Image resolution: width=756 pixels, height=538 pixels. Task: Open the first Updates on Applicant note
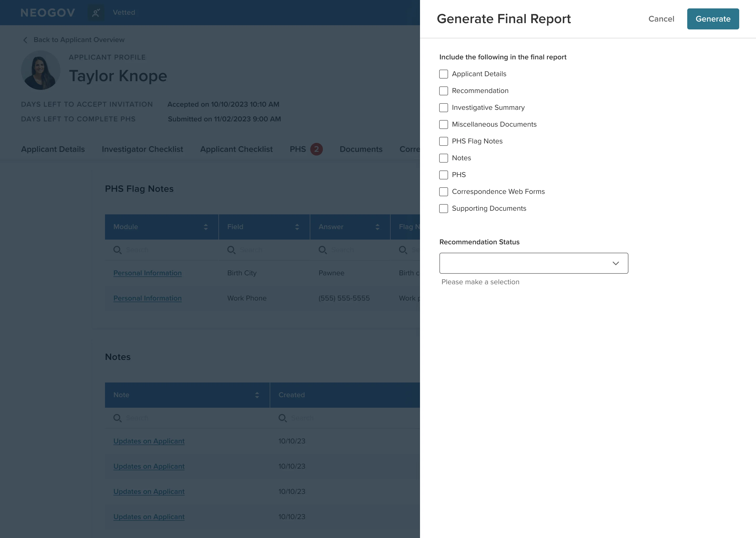point(149,441)
